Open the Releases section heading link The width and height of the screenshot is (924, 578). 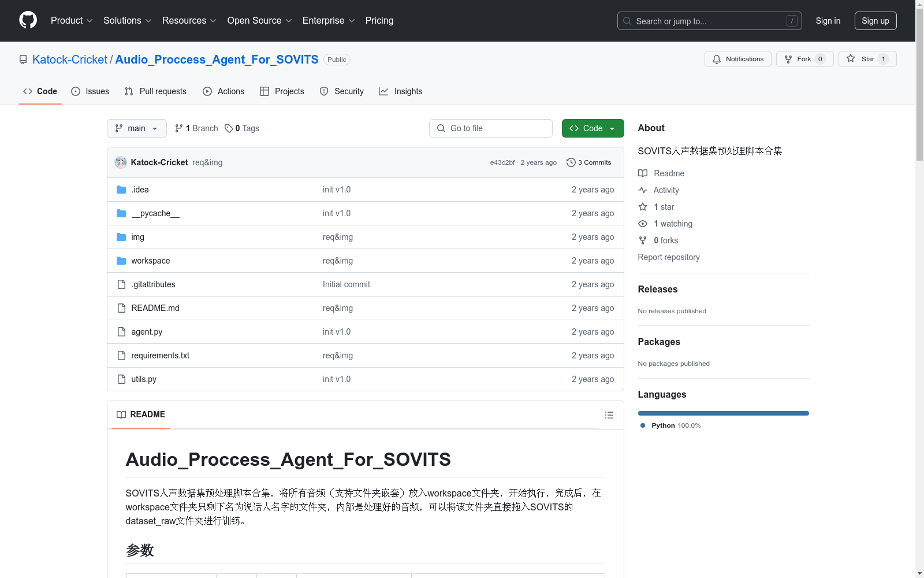tap(658, 289)
